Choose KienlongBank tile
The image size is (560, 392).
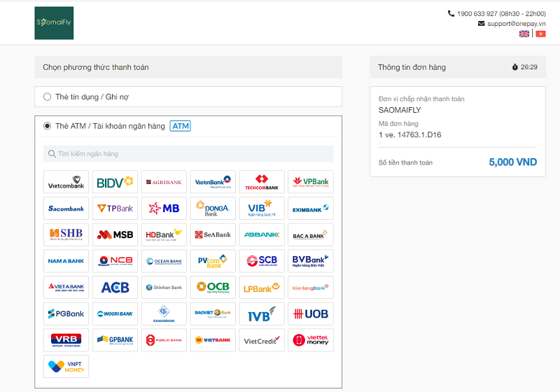(x=311, y=288)
